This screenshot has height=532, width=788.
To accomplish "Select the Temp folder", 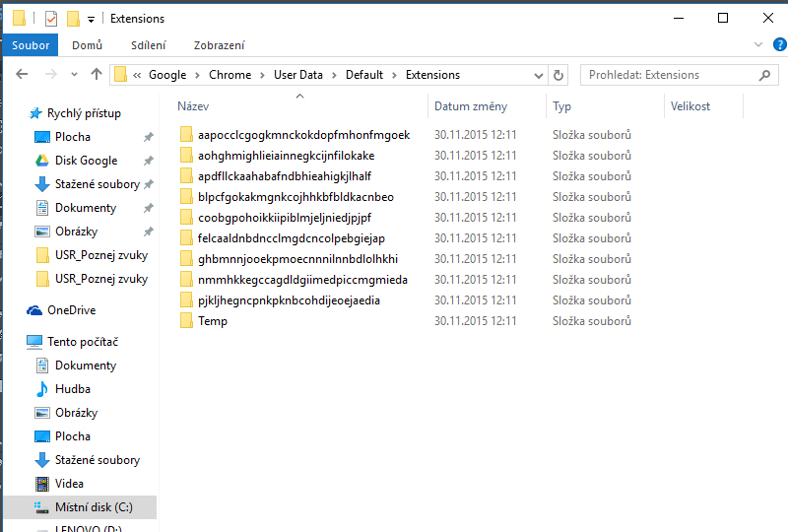I will pos(212,321).
